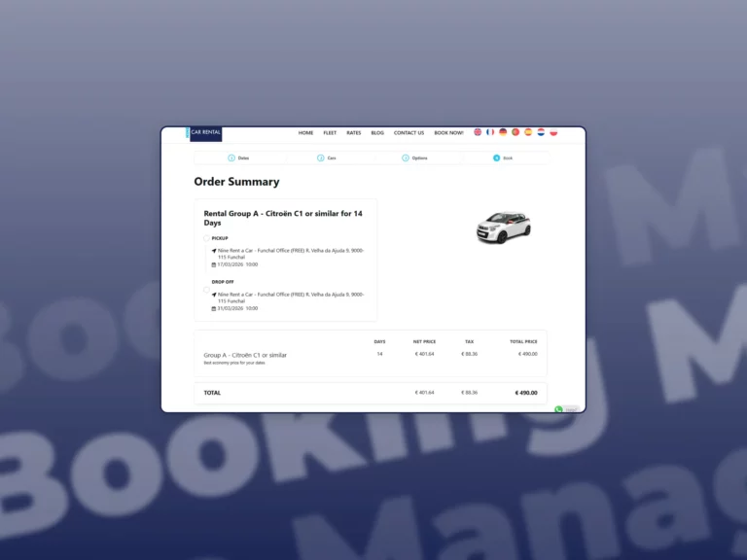
Task: Click the pickup date 17/03/2026 10:00
Action: pos(237,264)
